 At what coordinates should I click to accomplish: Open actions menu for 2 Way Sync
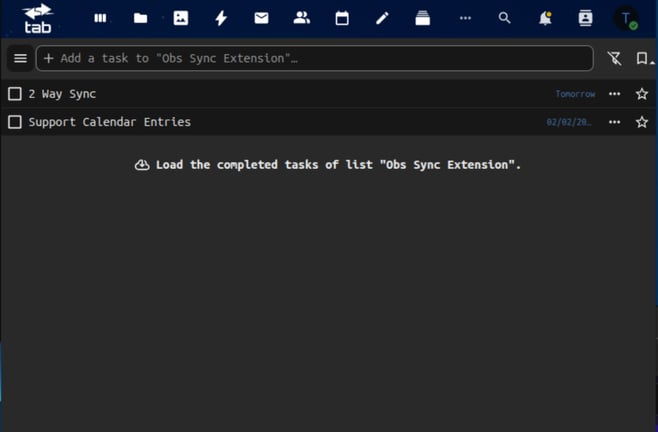click(x=615, y=94)
